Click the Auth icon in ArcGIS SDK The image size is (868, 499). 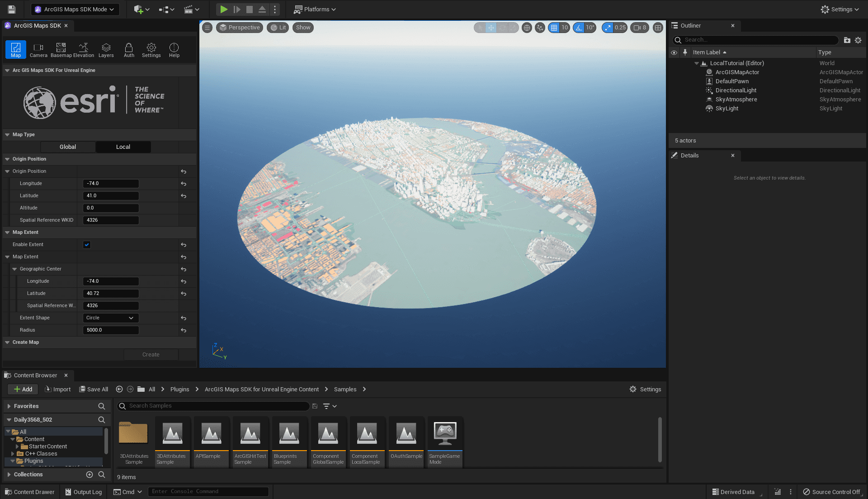coord(129,49)
